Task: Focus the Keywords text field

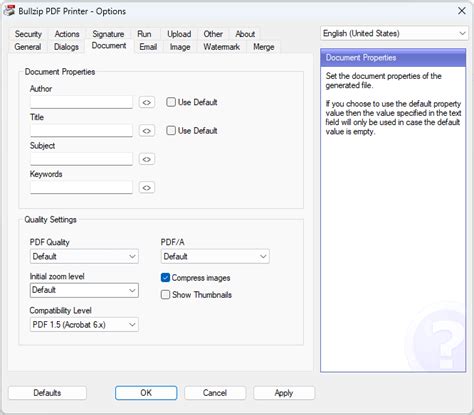Action: [81, 187]
